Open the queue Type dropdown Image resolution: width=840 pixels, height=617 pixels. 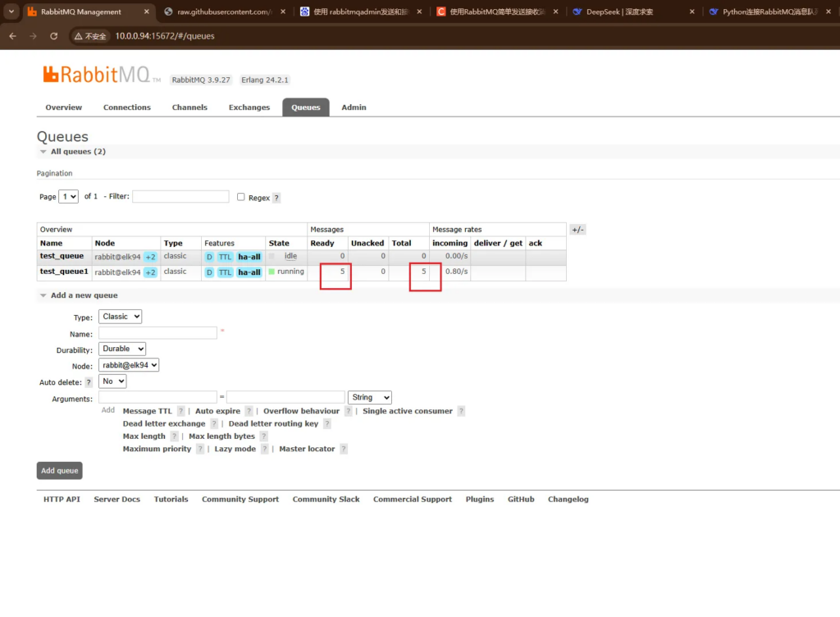pos(120,317)
